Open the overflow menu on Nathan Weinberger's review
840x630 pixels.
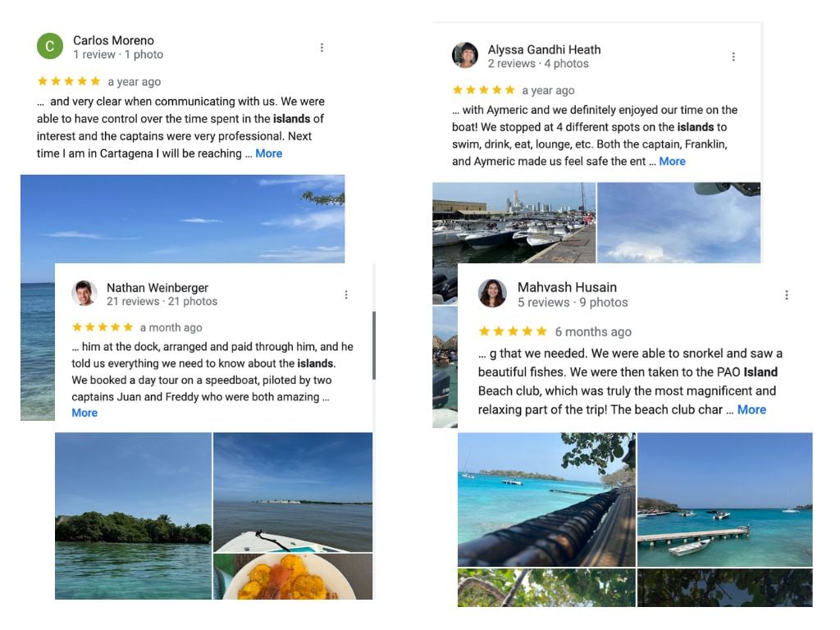pyautogui.click(x=345, y=294)
